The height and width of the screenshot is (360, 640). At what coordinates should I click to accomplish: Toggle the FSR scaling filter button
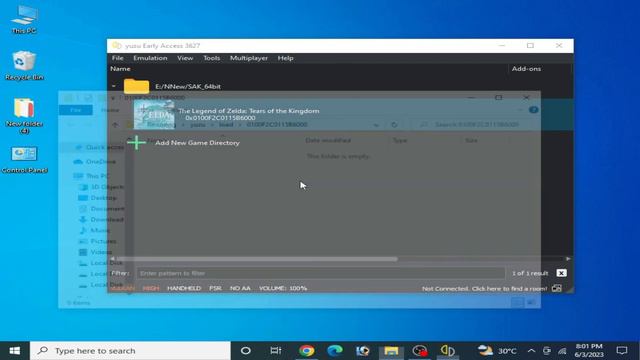click(215, 288)
